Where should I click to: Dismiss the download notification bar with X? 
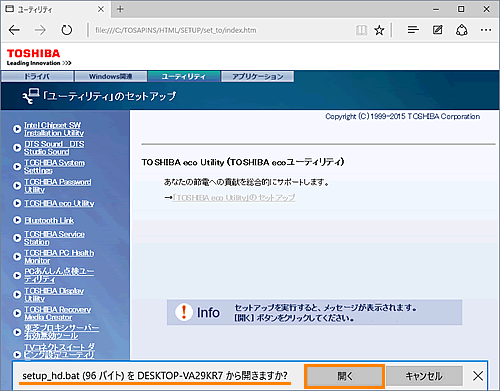tap(478, 376)
